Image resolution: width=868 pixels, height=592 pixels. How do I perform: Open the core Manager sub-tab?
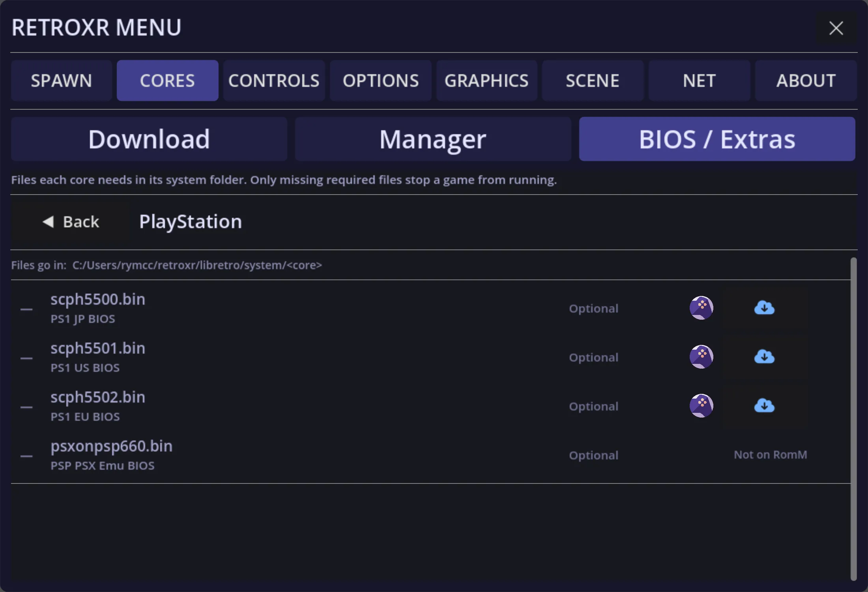point(433,139)
